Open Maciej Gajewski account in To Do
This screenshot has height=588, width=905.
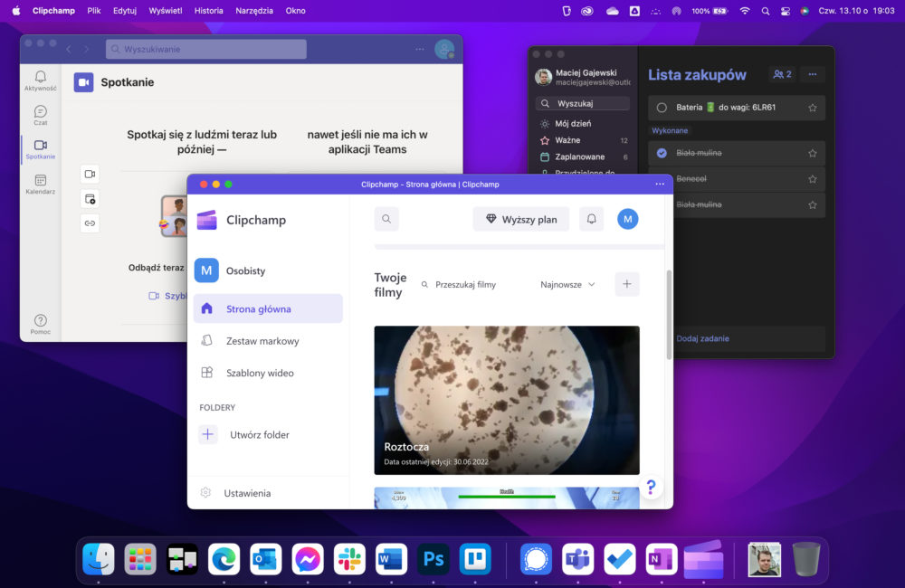[x=583, y=77]
